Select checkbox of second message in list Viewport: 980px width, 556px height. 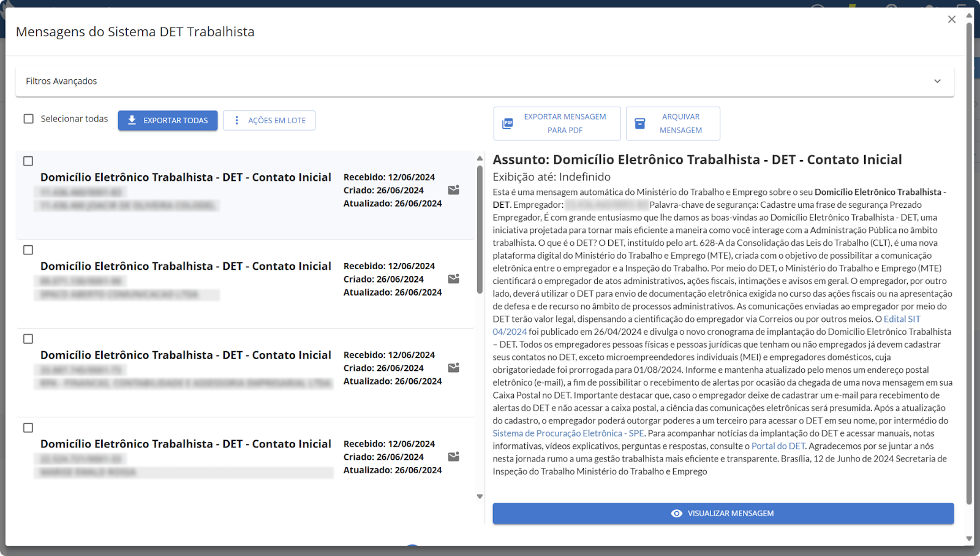point(28,250)
